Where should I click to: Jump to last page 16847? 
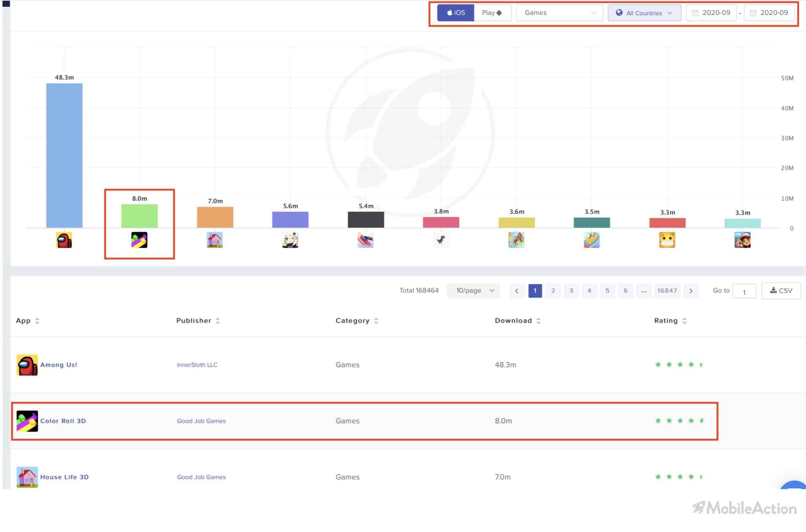click(667, 291)
